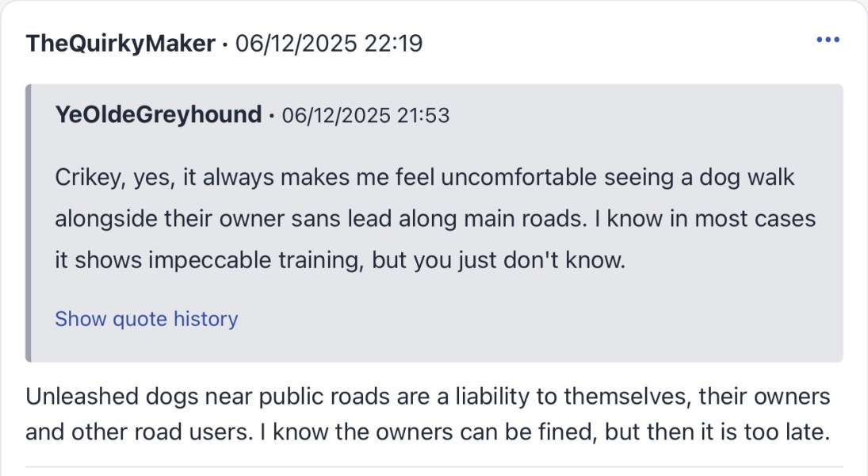Screen dimensions: 868x476
Task: Click the grey left border of the quote
Action: (x=29, y=223)
